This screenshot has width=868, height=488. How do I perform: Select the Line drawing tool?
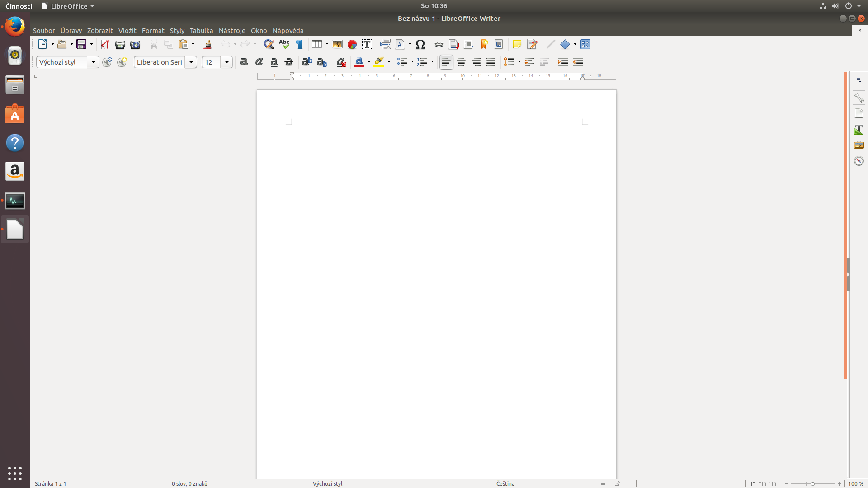550,44
